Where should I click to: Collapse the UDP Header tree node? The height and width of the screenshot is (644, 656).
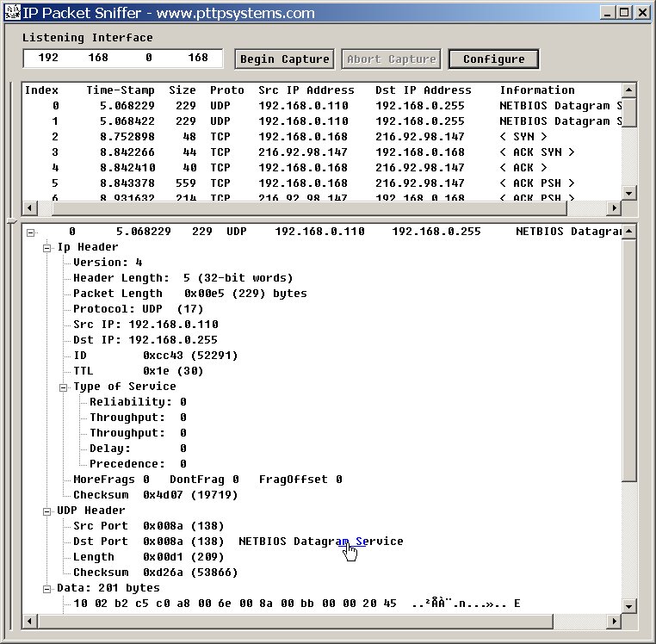pyautogui.click(x=47, y=511)
